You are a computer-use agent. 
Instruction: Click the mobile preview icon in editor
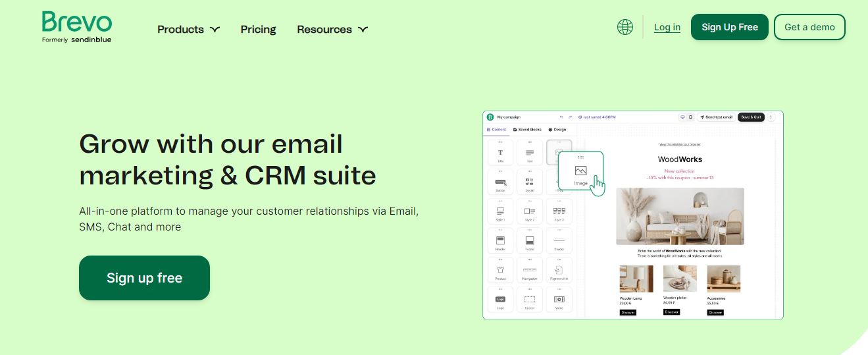690,117
